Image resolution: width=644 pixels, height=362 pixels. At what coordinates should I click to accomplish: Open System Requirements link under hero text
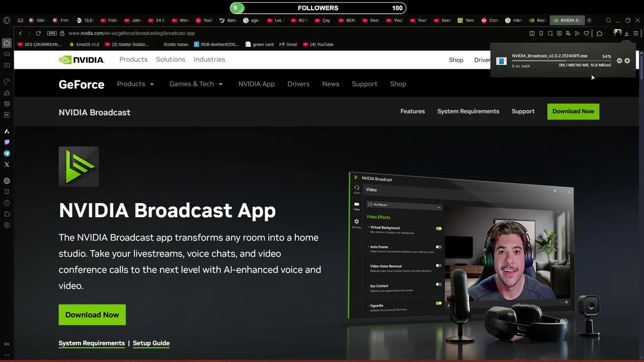point(92,343)
